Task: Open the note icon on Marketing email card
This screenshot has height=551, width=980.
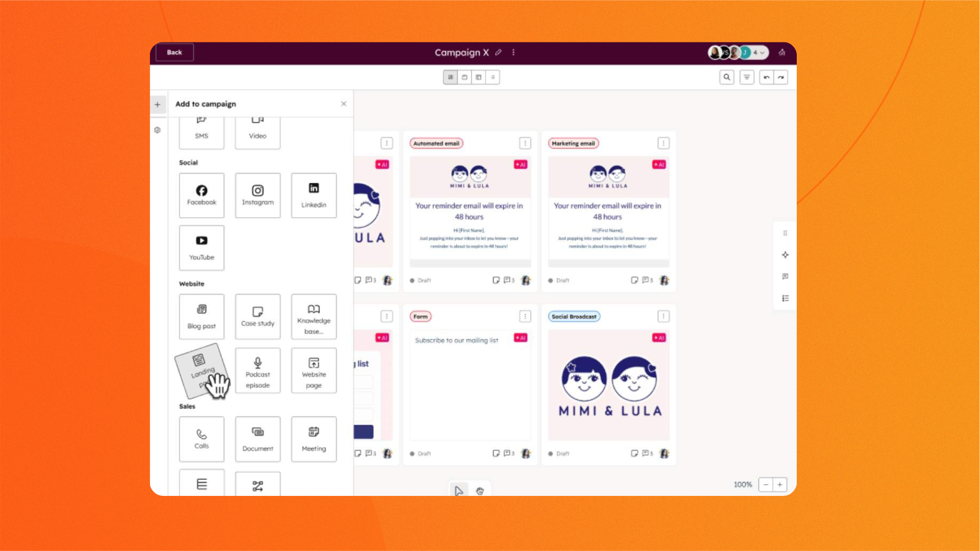Action: click(x=634, y=280)
